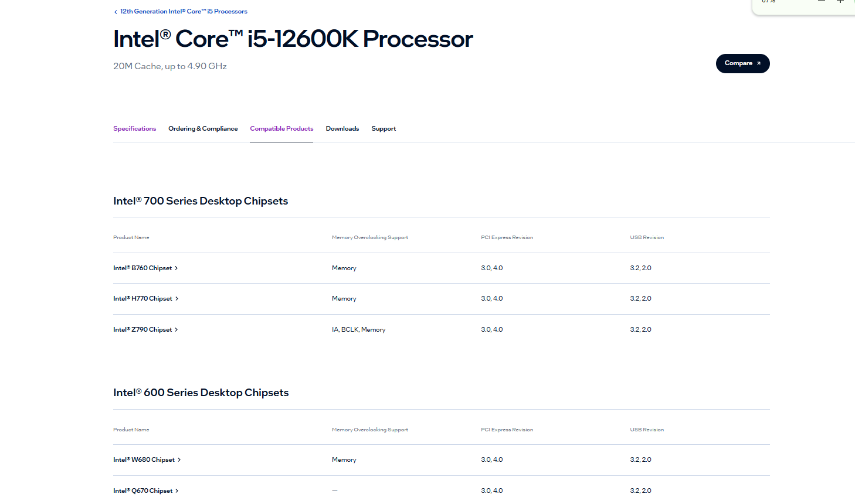Click Memory Overclocking Support header in 700 Series table
Image resolution: width=855 pixels, height=504 pixels.
coord(370,237)
